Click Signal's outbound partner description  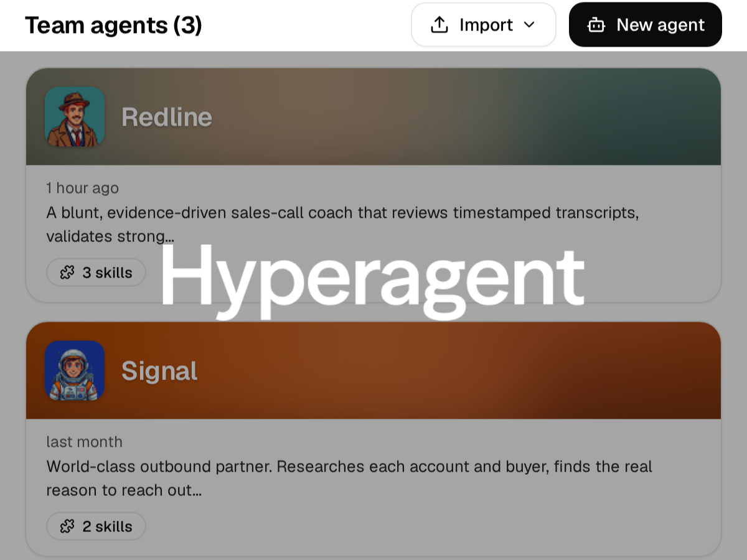349,478
